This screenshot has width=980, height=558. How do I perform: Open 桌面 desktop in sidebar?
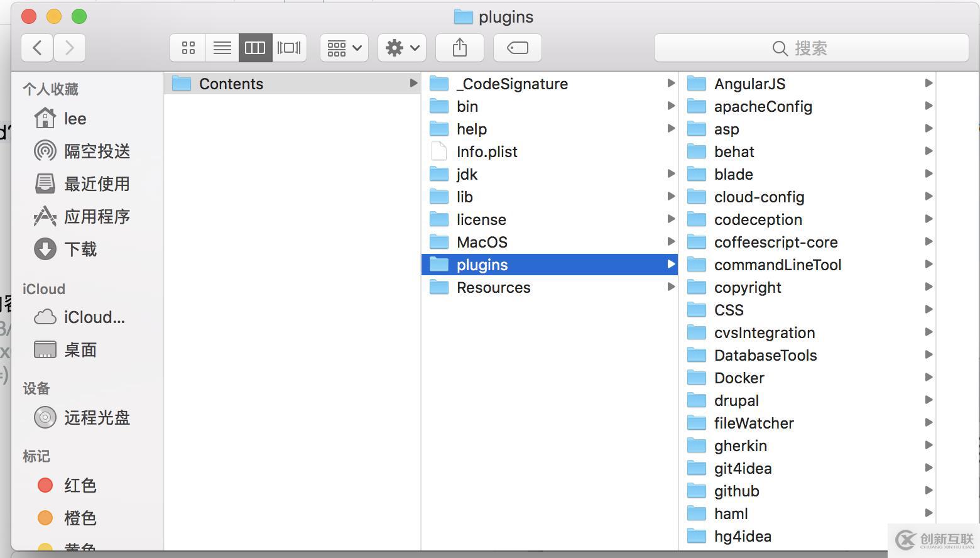click(x=87, y=350)
